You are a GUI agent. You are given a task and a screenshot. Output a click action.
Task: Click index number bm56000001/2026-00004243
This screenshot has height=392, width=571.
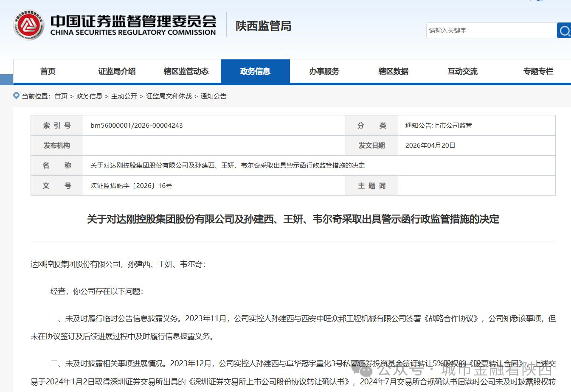(137, 126)
